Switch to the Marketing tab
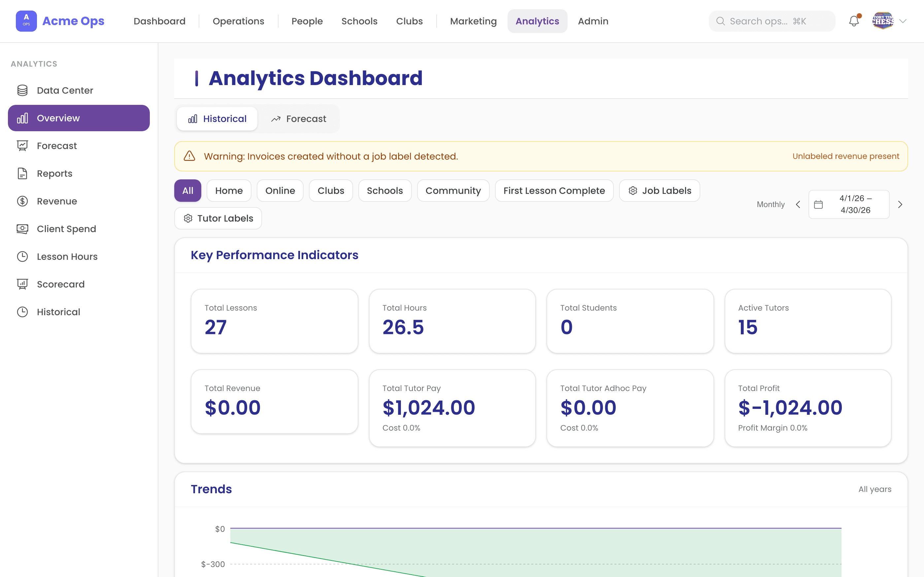The height and width of the screenshot is (577, 924). 473,21
